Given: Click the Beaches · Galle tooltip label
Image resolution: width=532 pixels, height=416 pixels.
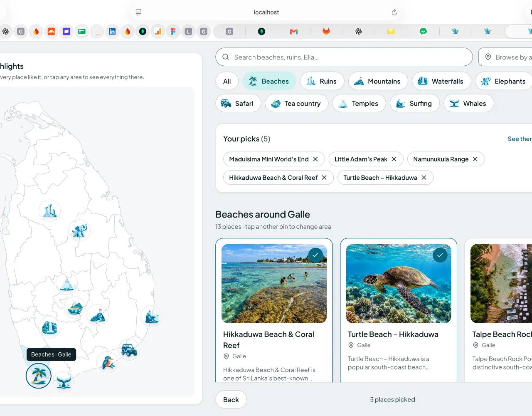Looking at the screenshot, I should pyautogui.click(x=51, y=354).
